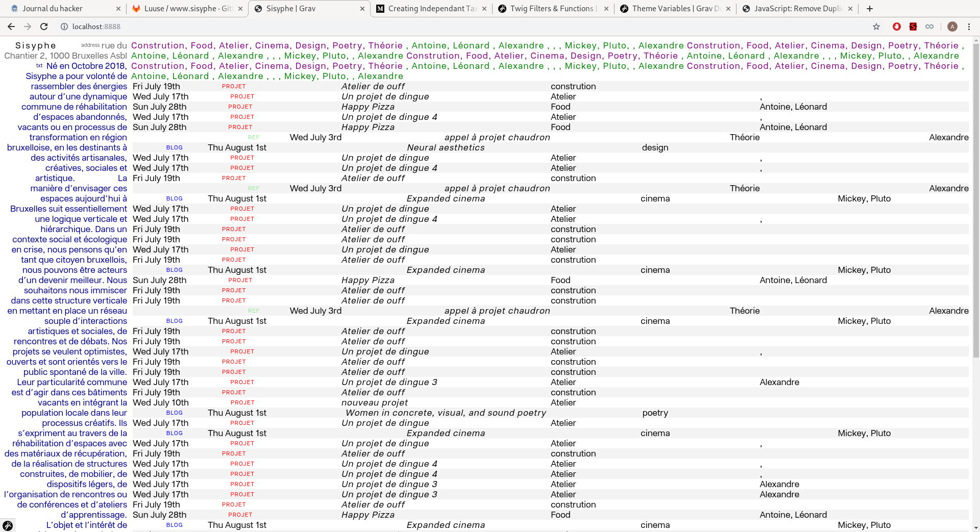Open the Chrome three-dot menu
Viewport: 980px width, 532px height.
[969, 27]
